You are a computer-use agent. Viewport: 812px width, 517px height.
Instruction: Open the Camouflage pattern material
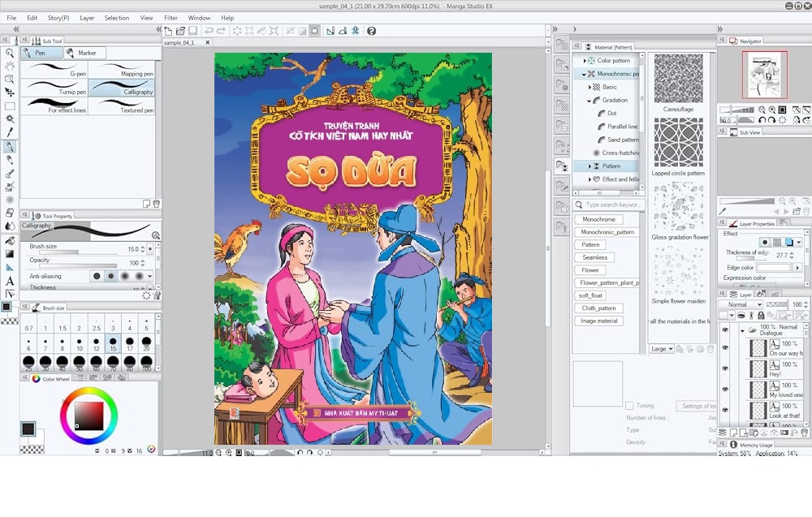pos(679,77)
